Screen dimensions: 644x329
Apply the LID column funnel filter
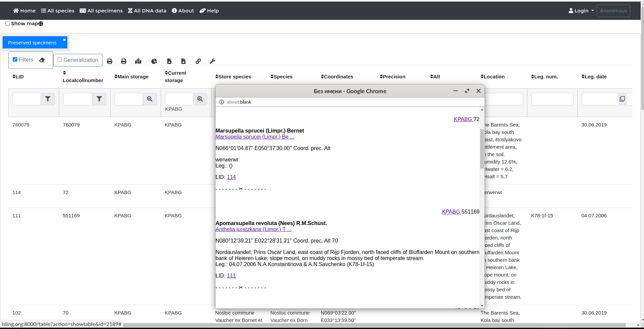click(48, 99)
